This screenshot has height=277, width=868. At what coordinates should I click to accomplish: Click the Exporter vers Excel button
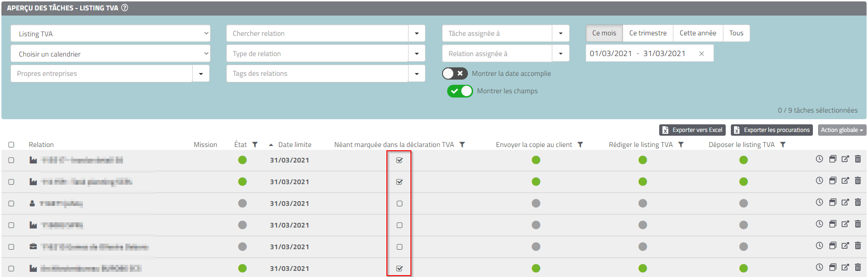692,130
